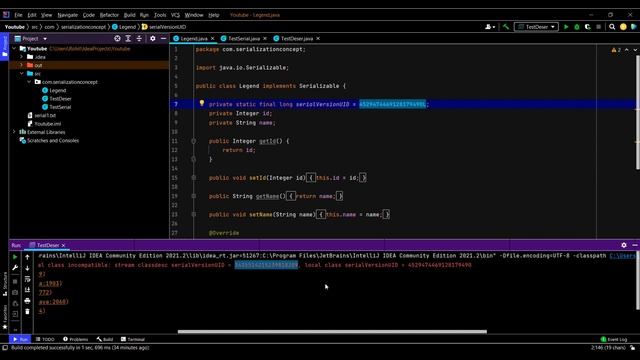This screenshot has height=360, width=640.
Task: Hide the Project tool window
Action: pos(163,38)
